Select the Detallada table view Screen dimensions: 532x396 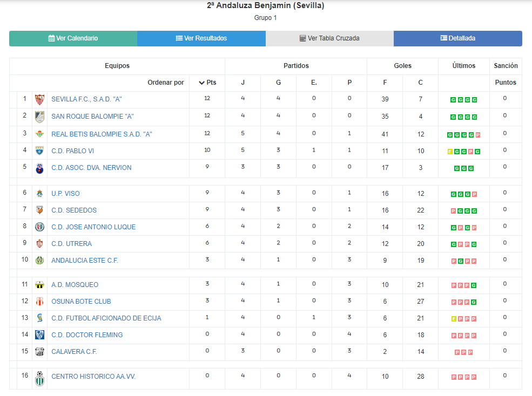(457, 38)
